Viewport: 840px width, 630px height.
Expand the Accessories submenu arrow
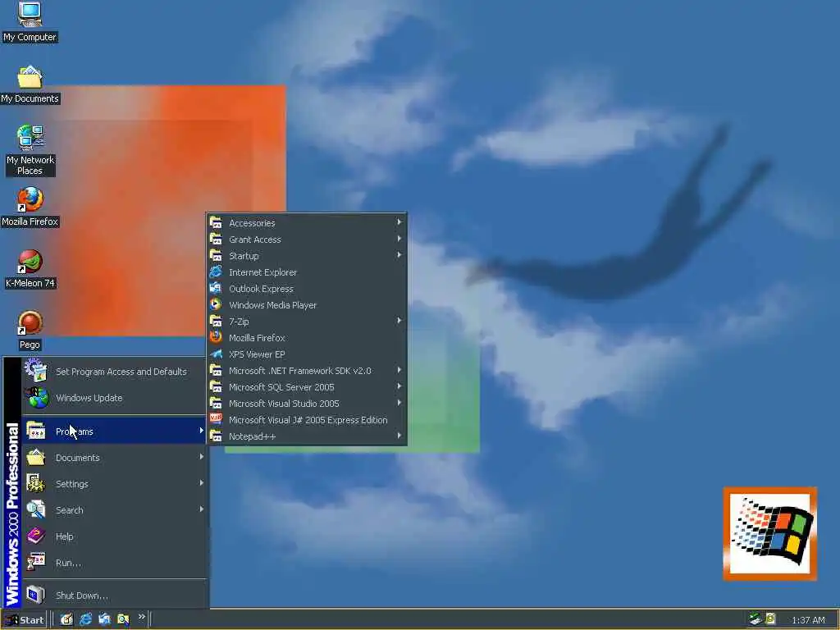click(399, 222)
